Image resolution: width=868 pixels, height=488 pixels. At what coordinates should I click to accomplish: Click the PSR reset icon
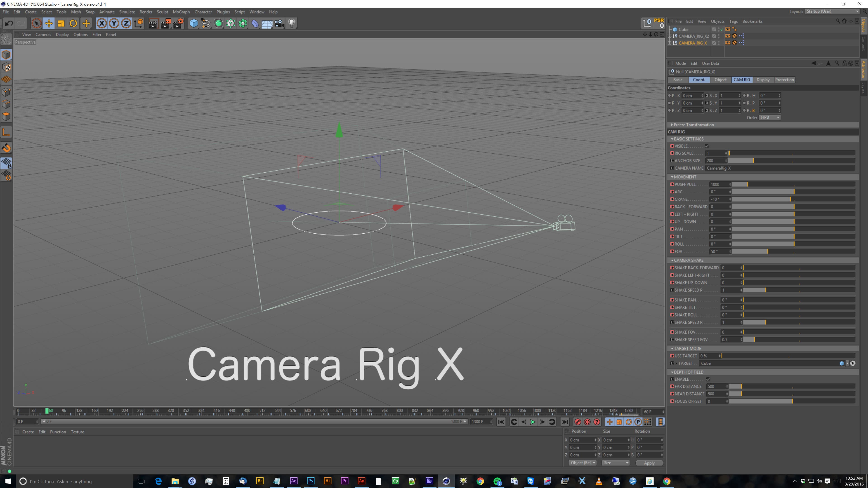point(659,23)
